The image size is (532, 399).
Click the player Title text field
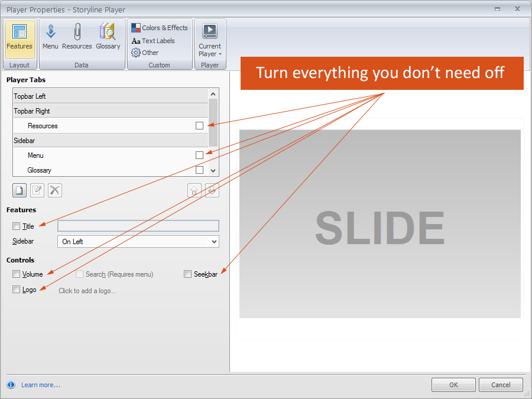coord(138,226)
